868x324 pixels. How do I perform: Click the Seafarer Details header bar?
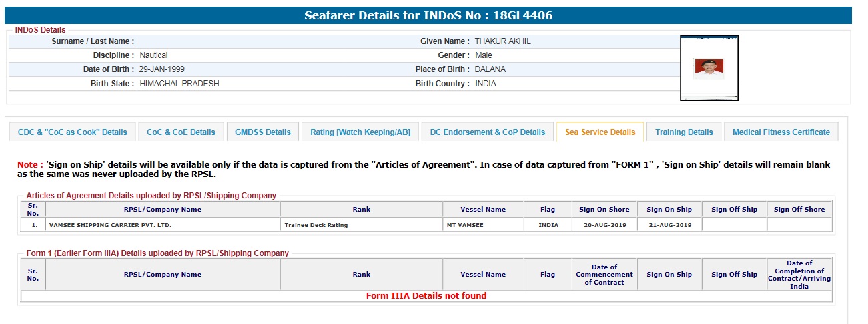pyautogui.click(x=428, y=15)
